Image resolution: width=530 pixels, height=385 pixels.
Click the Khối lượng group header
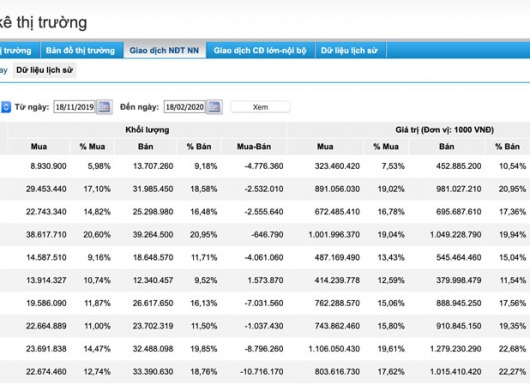point(147,130)
